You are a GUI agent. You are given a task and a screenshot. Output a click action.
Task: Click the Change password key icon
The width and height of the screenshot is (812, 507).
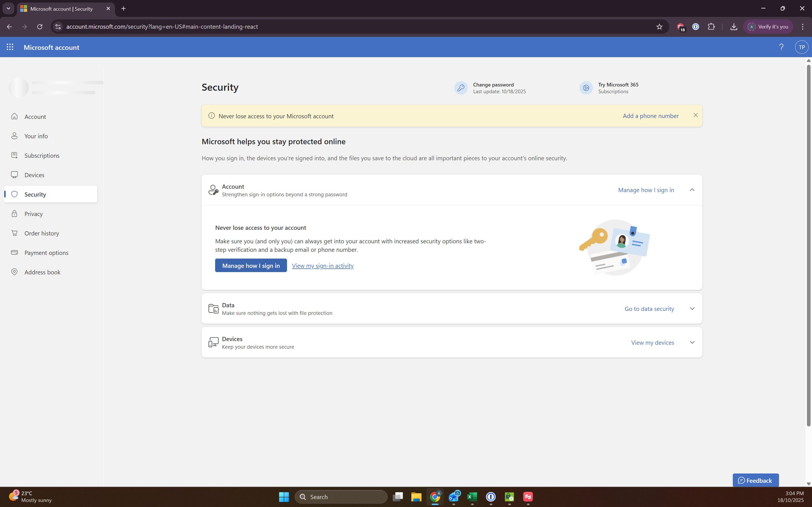tap(461, 88)
